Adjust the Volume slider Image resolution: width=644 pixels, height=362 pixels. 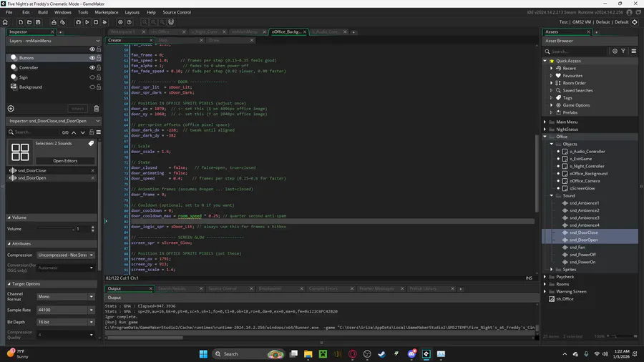coord(57,229)
